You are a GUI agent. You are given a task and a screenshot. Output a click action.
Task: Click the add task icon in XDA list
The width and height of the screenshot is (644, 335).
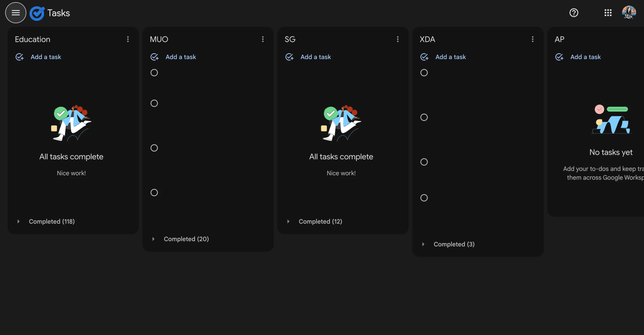click(424, 57)
